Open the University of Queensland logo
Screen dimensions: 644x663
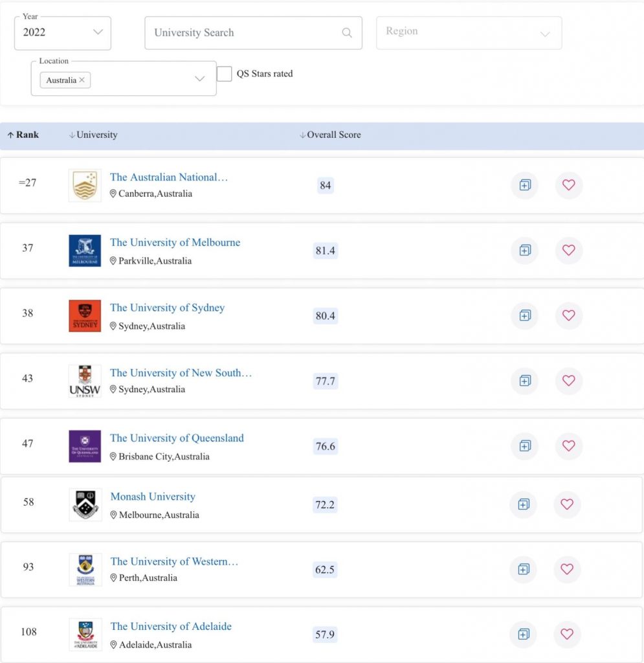[85, 446]
